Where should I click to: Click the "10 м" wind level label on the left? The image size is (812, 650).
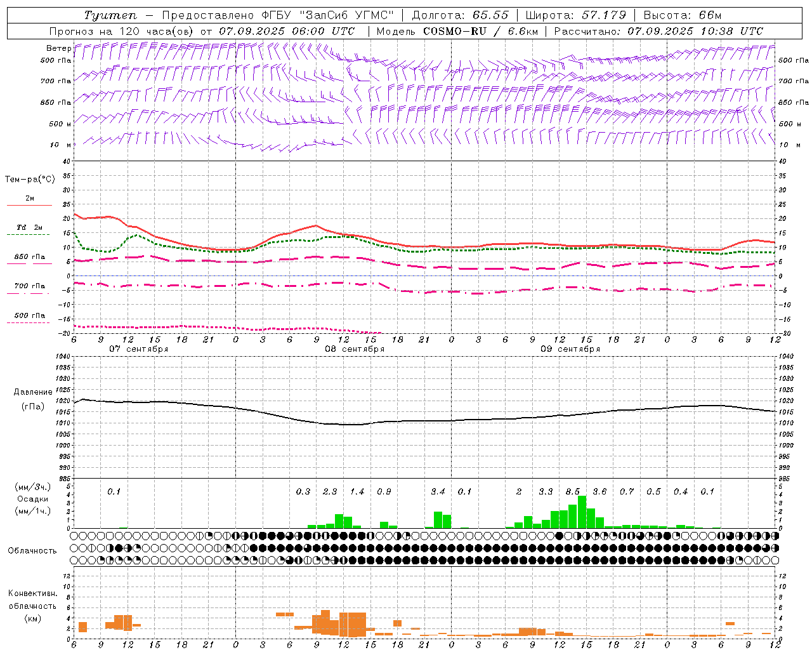[x=61, y=145]
